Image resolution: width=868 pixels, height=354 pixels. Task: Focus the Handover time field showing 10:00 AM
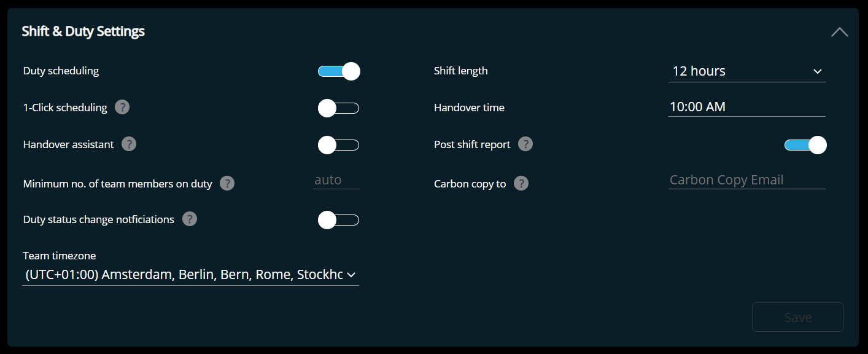click(x=747, y=107)
